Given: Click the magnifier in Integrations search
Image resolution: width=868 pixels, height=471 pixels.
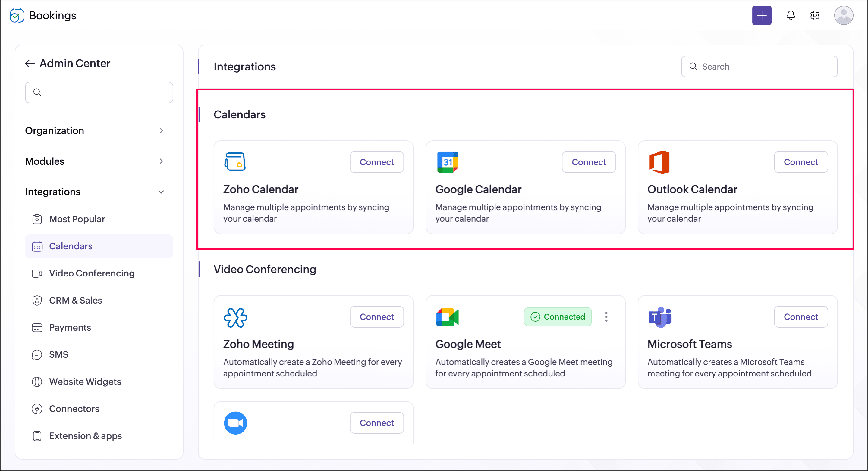Looking at the screenshot, I should tap(693, 67).
